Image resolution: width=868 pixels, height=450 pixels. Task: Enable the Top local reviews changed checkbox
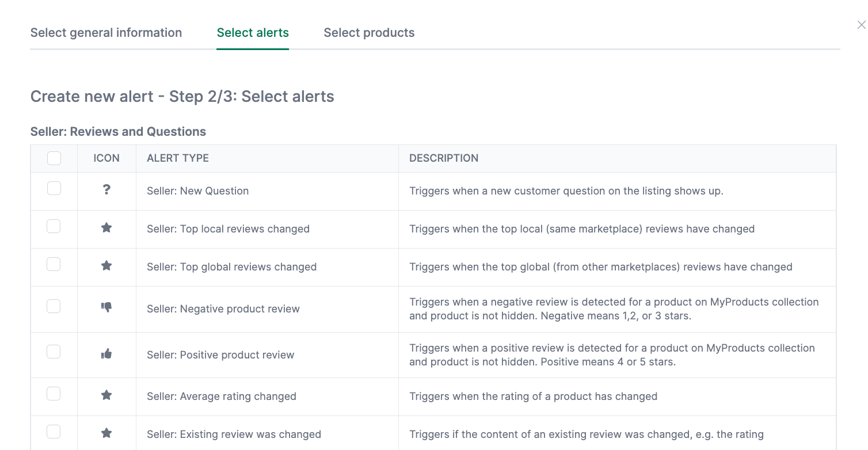[54, 226]
